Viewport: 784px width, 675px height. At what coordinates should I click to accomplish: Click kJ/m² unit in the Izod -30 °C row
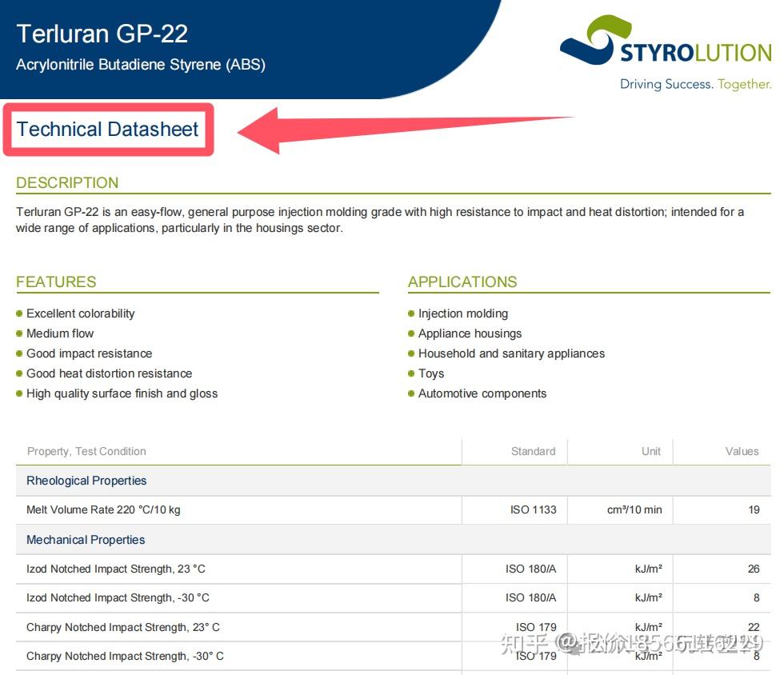[x=649, y=598]
